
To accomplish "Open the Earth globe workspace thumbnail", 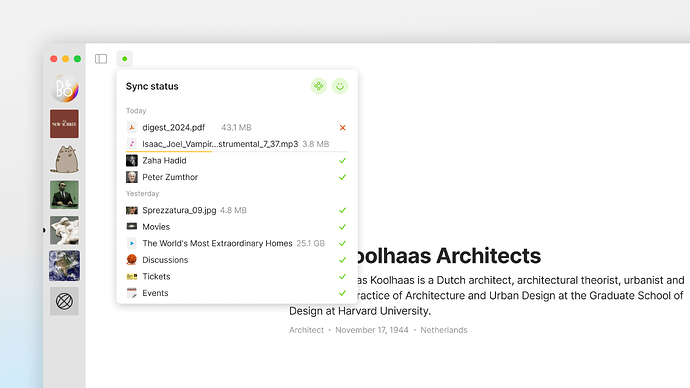I will click(64, 266).
